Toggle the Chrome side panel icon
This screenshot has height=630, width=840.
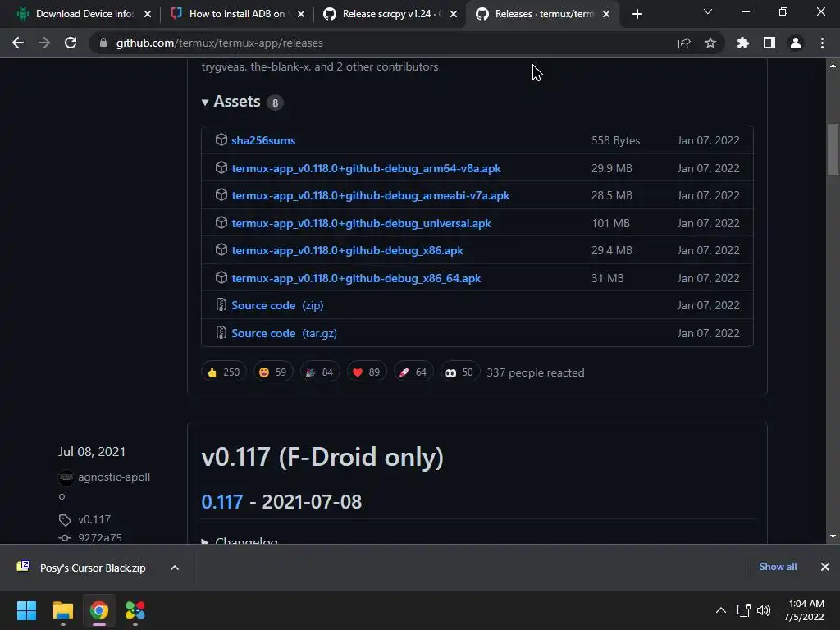coord(769,43)
